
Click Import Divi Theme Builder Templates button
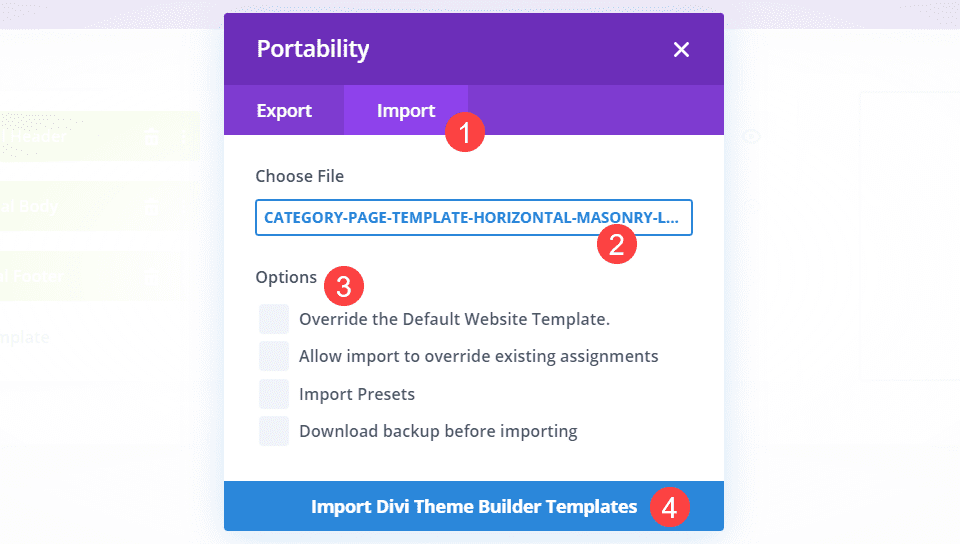(473, 507)
